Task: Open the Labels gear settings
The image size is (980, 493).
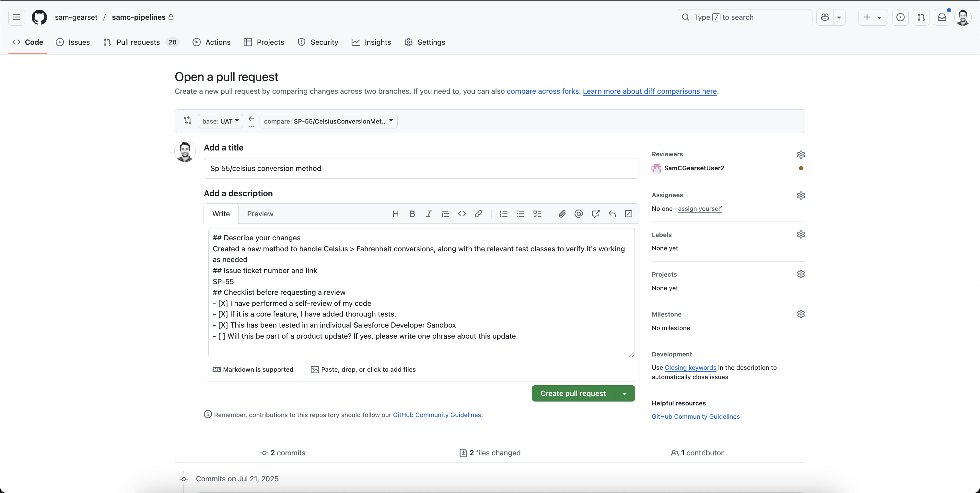Action: click(x=801, y=234)
